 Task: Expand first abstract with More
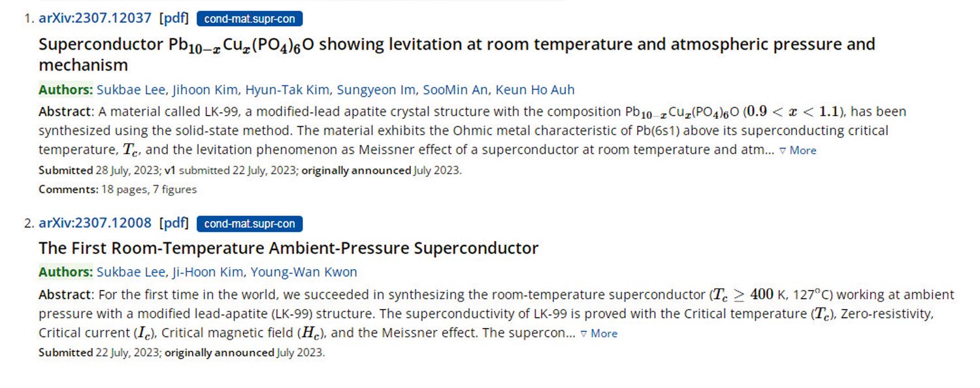pyautogui.click(x=798, y=150)
